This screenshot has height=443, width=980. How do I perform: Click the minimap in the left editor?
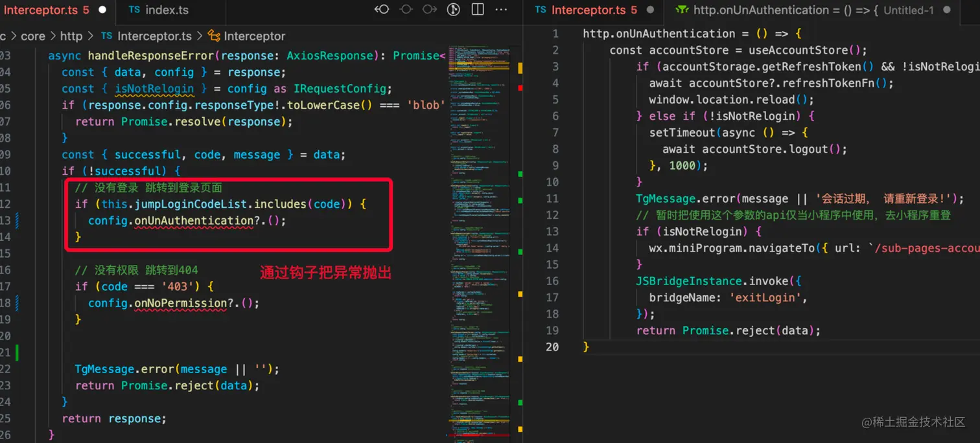[x=480, y=243]
